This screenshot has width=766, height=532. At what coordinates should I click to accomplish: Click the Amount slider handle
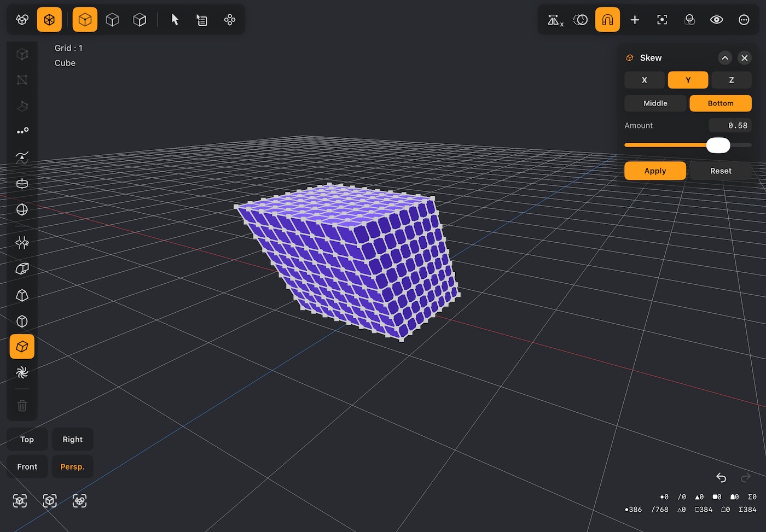coord(718,145)
